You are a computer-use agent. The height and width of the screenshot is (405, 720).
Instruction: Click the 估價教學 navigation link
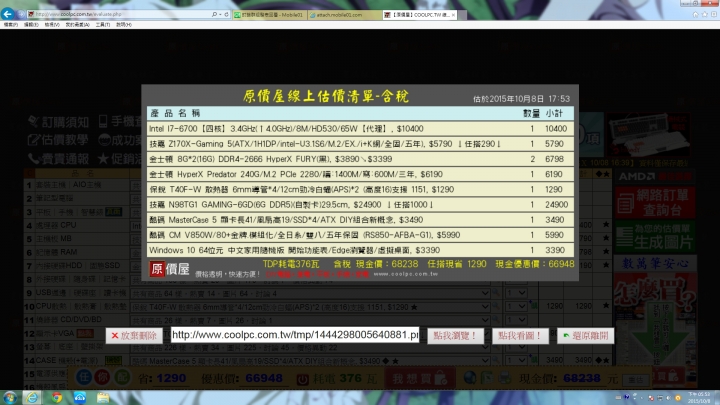(58, 140)
